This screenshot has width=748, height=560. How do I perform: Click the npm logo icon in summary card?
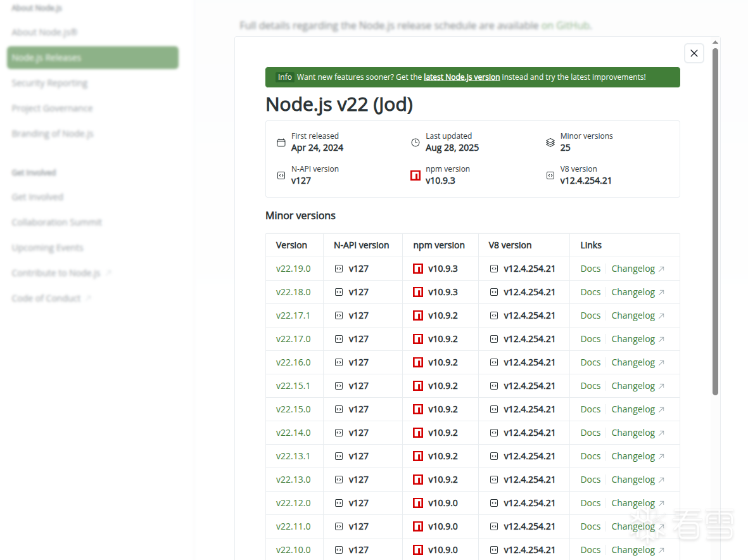coord(415,175)
